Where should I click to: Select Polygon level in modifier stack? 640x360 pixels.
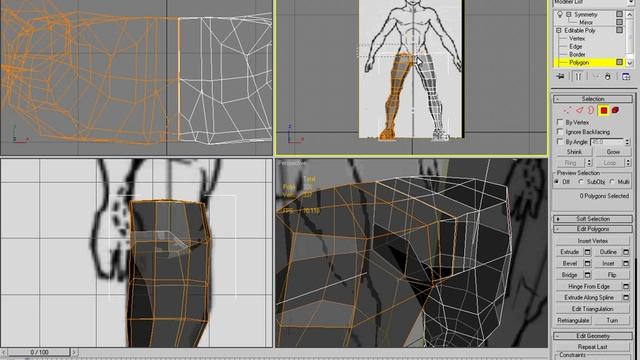[579, 62]
